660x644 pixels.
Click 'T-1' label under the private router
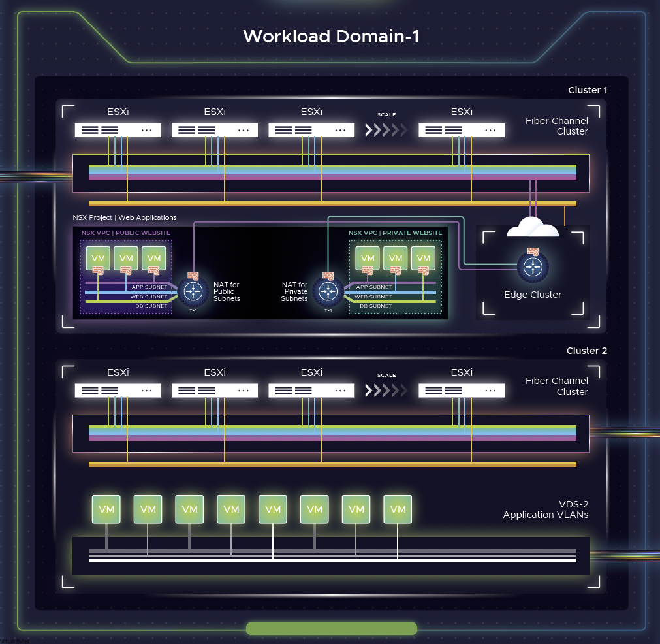point(328,310)
